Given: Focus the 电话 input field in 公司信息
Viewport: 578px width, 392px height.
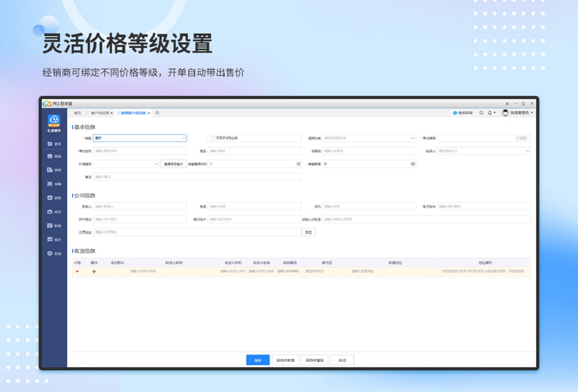Looking at the screenshot, I should pos(254,206).
